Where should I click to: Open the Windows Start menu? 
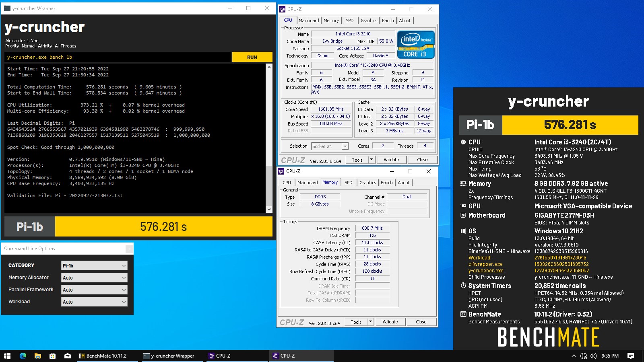point(7,356)
